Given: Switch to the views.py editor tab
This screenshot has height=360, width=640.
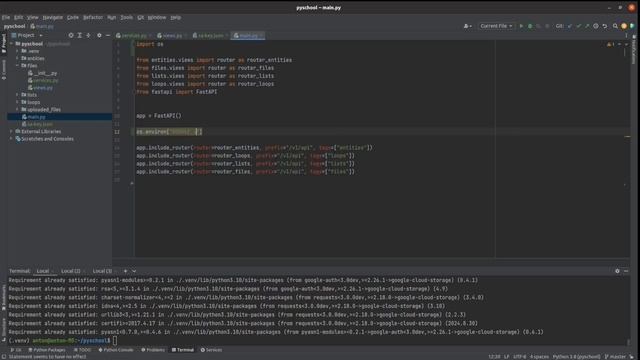Looking at the screenshot, I should [x=172, y=36].
